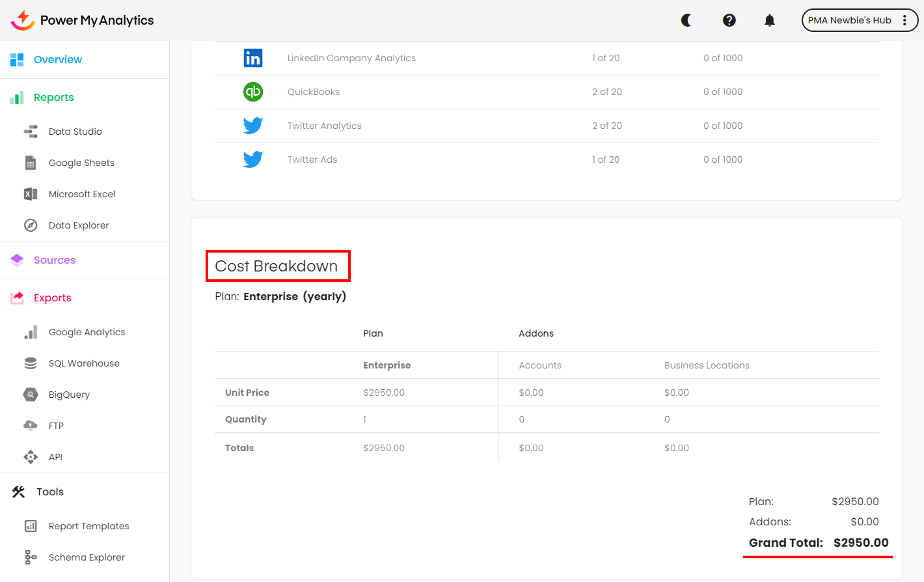Image resolution: width=924 pixels, height=582 pixels.
Task: Select the Twitter Analytics source row
Action: click(x=324, y=126)
